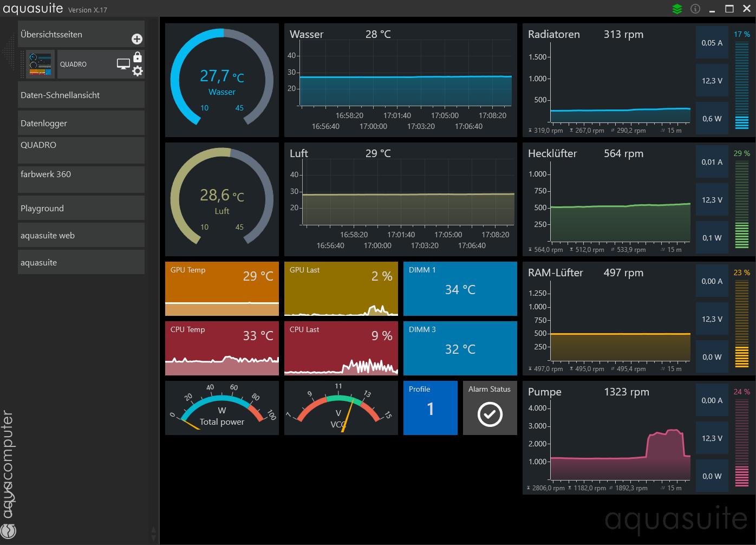Click the Luft temperature chart
This screenshot has height=545, width=756.
pos(401,199)
